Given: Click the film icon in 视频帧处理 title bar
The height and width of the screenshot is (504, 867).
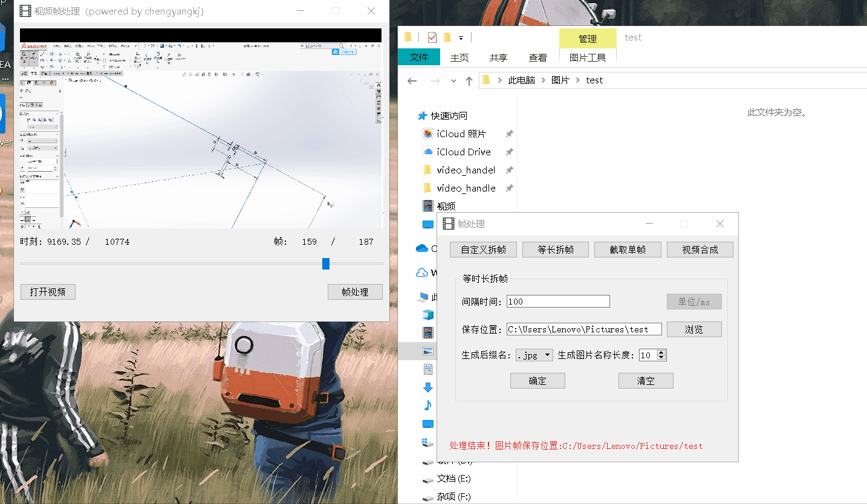Looking at the screenshot, I should click(25, 11).
